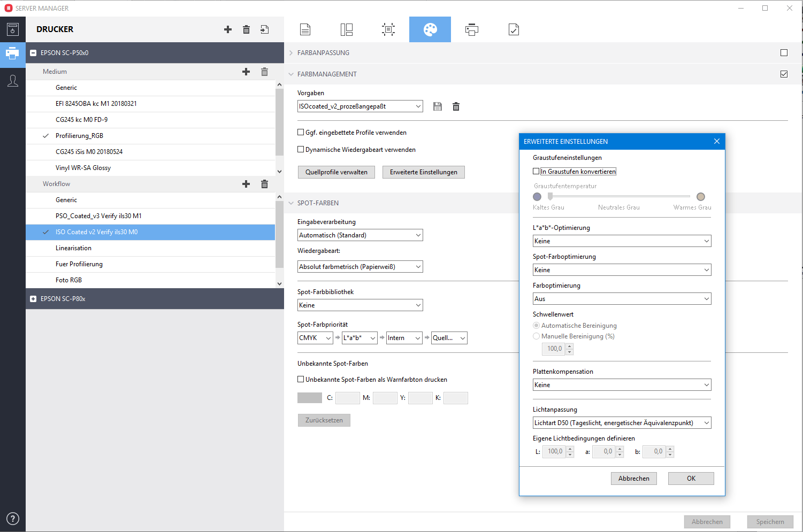Click the save preset floppy disk icon

[438, 106]
